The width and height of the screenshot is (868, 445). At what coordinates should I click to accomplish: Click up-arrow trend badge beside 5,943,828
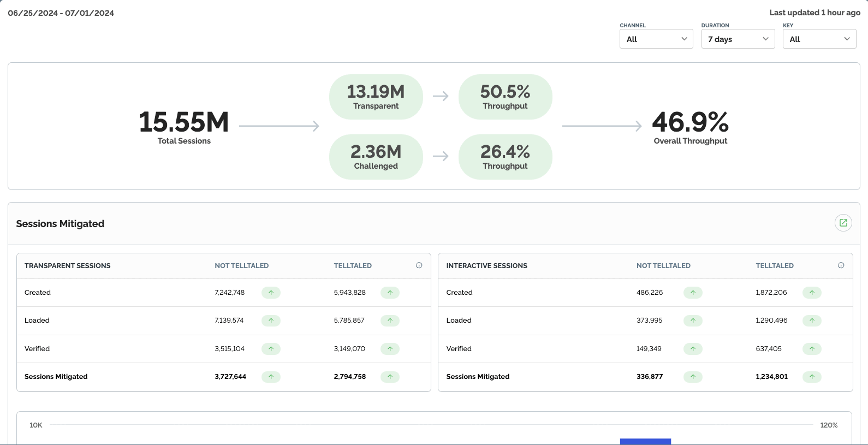(x=390, y=293)
